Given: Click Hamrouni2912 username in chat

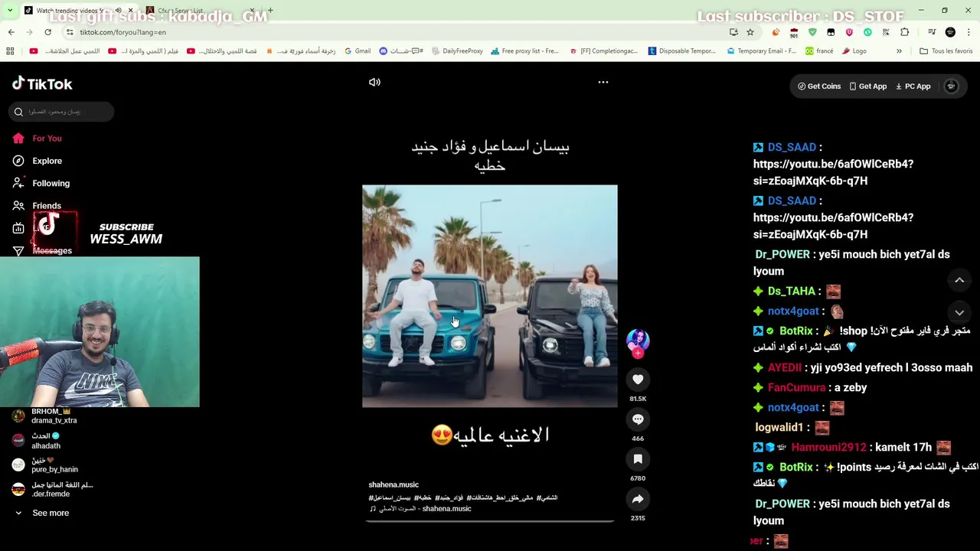Looking at the screenshot, I should coord(828,447).
